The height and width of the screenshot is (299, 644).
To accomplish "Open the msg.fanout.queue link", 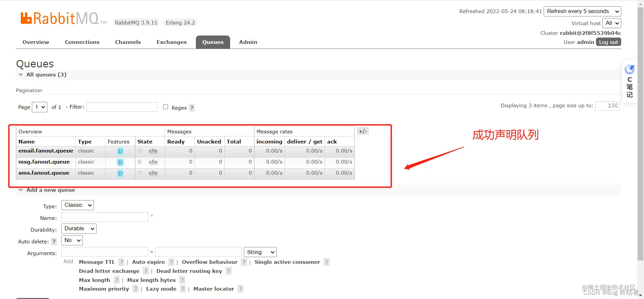I will coord(44,162).
